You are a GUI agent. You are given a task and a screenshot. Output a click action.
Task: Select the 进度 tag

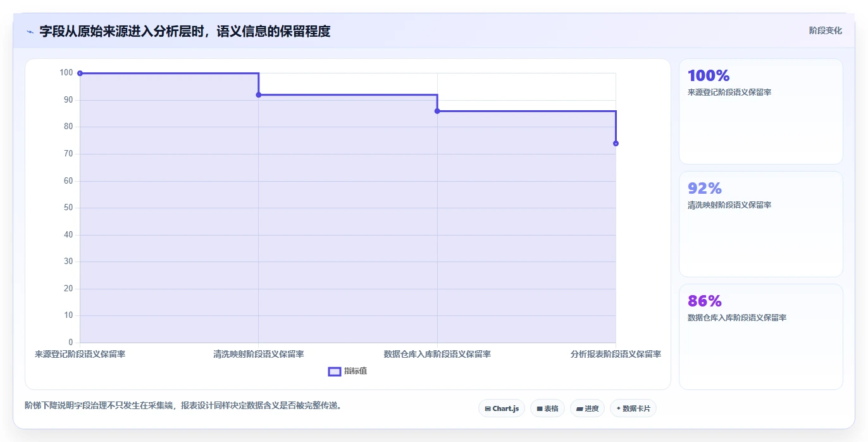(587, 408)
